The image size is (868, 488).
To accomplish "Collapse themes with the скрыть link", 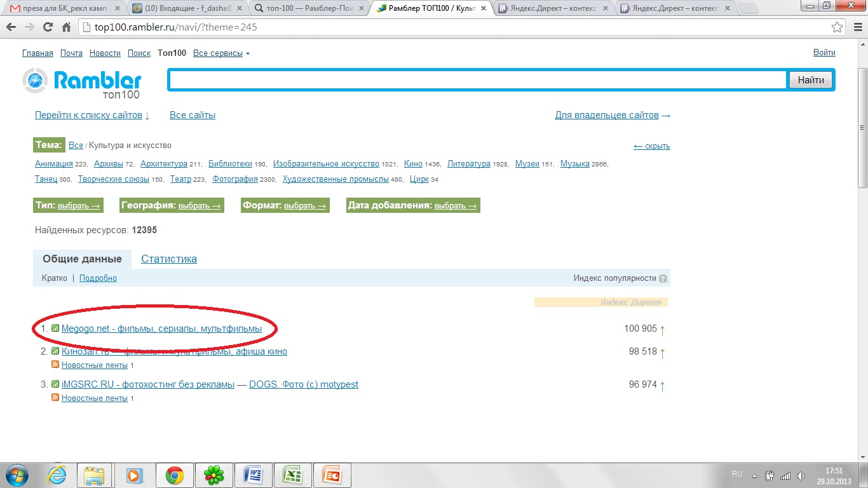I will (x=652, y=146).
